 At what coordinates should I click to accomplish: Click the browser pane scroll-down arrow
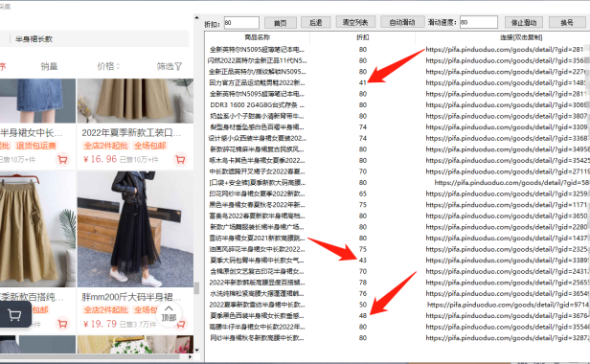[196, 350]
